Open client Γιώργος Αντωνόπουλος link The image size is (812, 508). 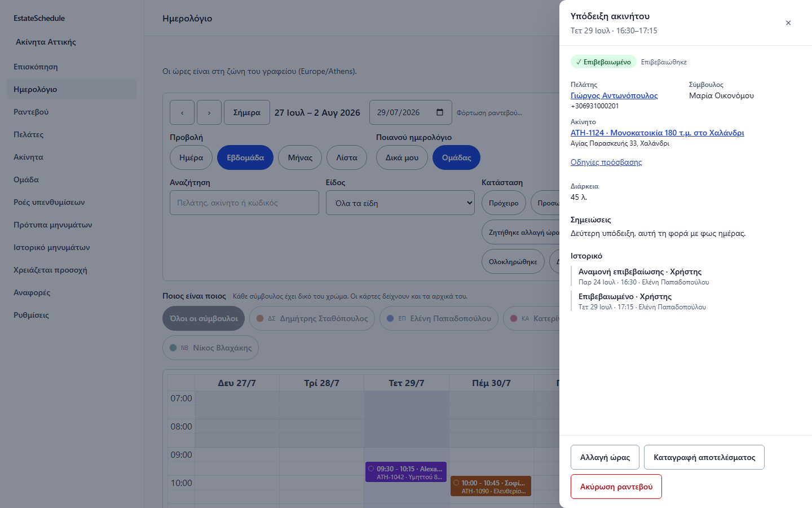coord(614,95)
